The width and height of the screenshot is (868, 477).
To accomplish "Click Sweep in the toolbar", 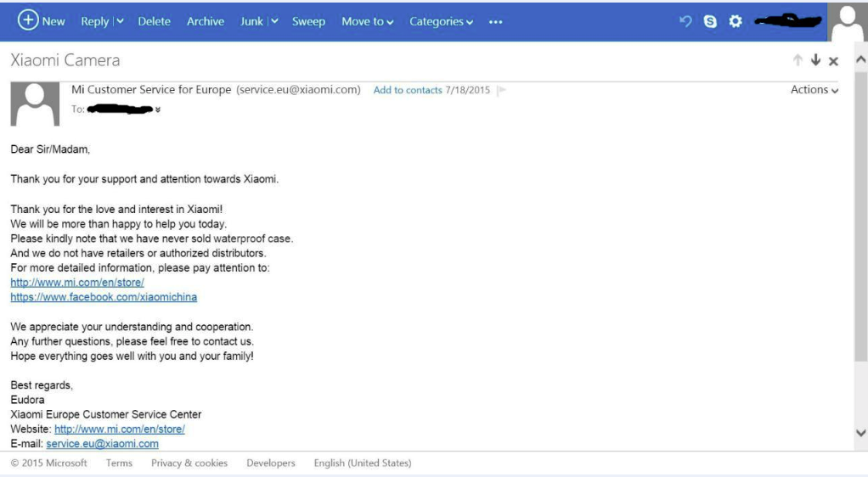I will 308,21.
